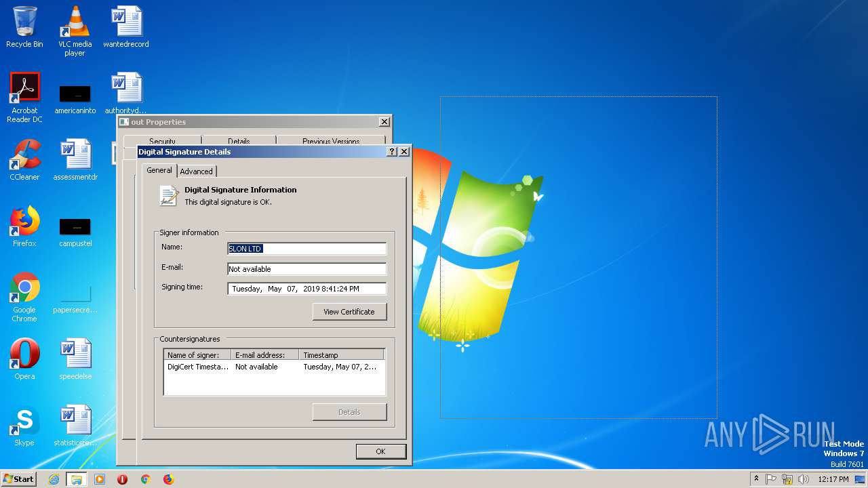Image resolution: width=868 pixels, height=488 pixels.
Task: Open Internet Explorer from the taskbar
Action: coord(54,479)
